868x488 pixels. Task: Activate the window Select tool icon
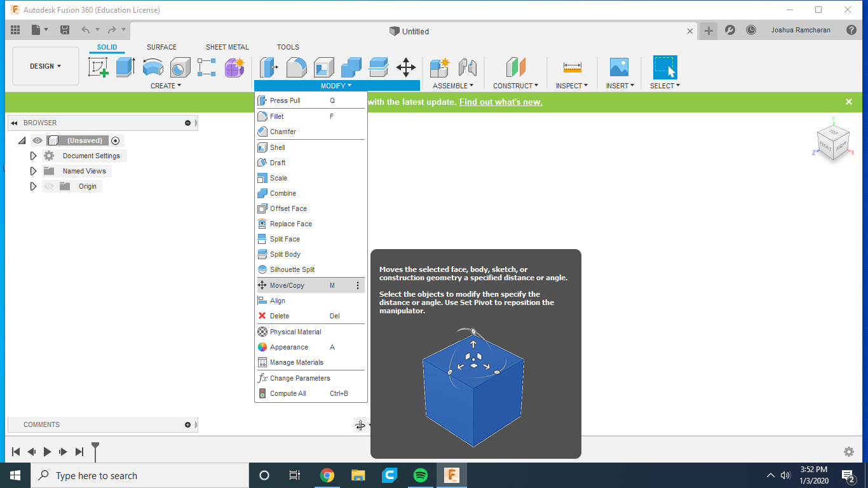tap(665, 67)
